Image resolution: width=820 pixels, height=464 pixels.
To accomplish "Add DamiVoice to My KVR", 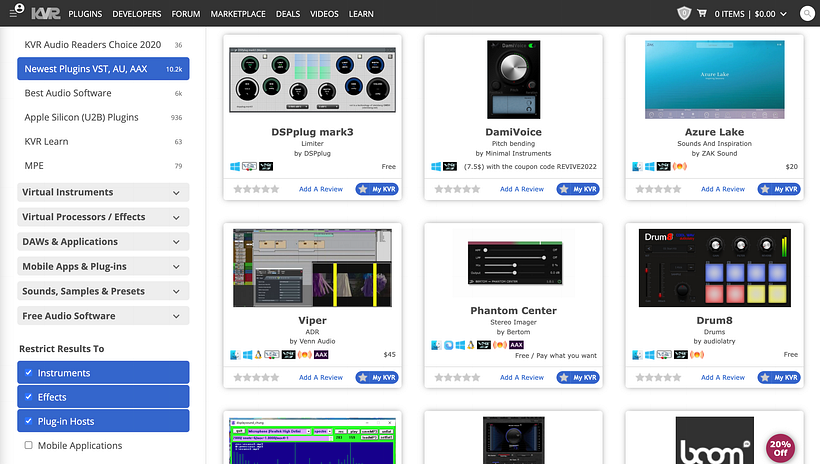I will [x=578, y=189].
